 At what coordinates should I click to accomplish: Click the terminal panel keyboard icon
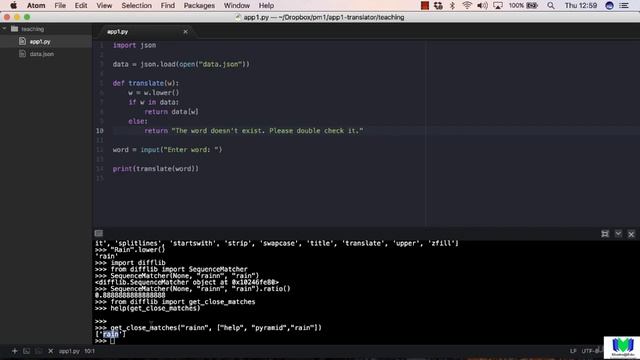(99, 233)
